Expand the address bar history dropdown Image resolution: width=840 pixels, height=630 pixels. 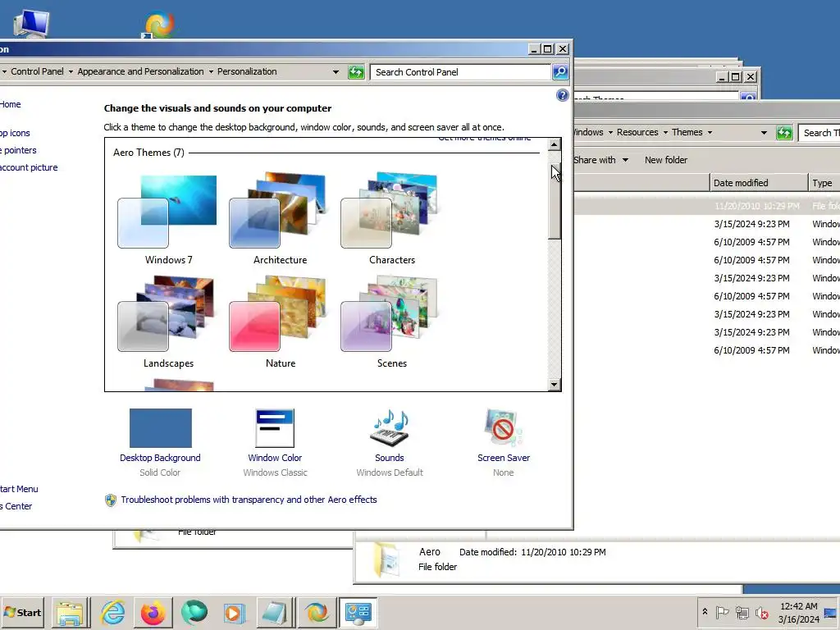tap(336, 72)
